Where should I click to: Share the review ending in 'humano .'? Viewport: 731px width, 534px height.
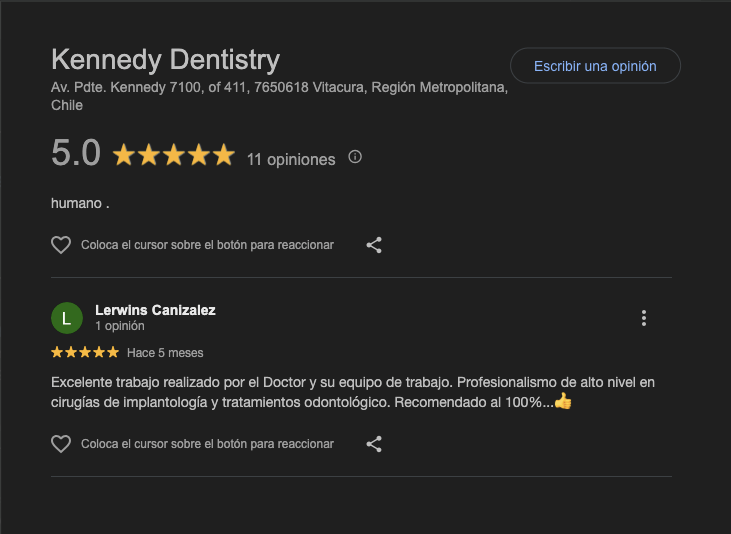coord(374,244)
